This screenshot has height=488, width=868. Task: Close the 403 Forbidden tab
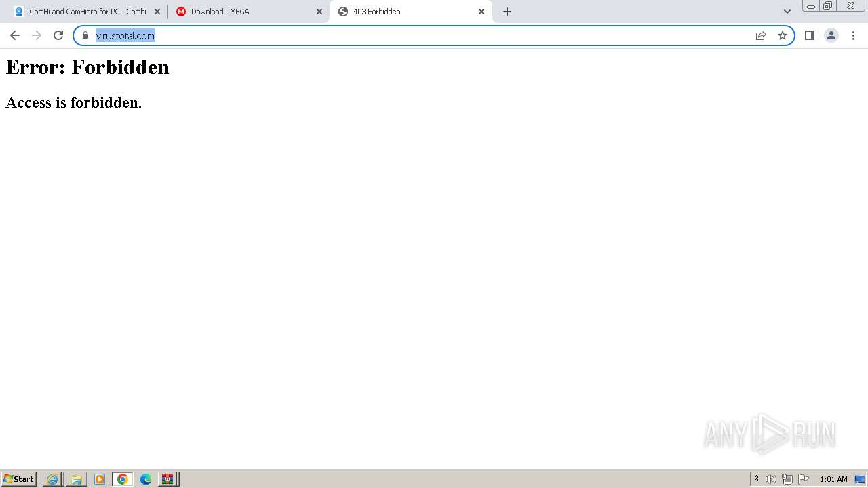click(x=481, y=12)
